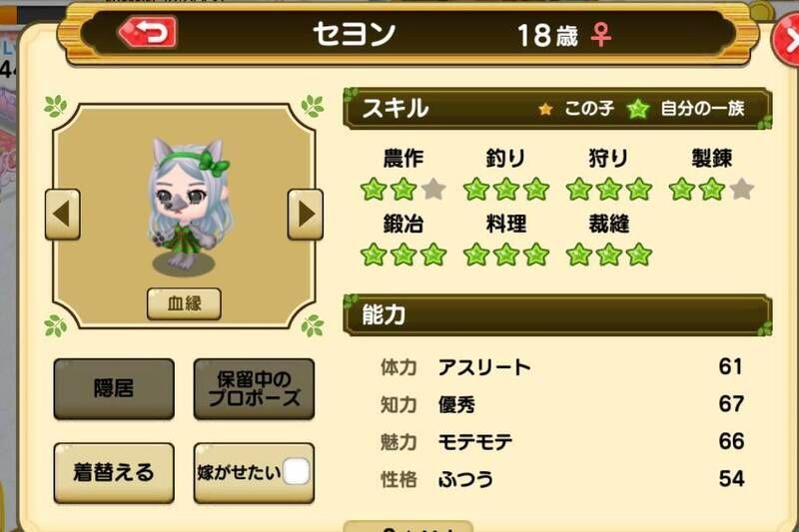
Task: Expand the tab at the panel bottom
Action: tap(408, 526)
